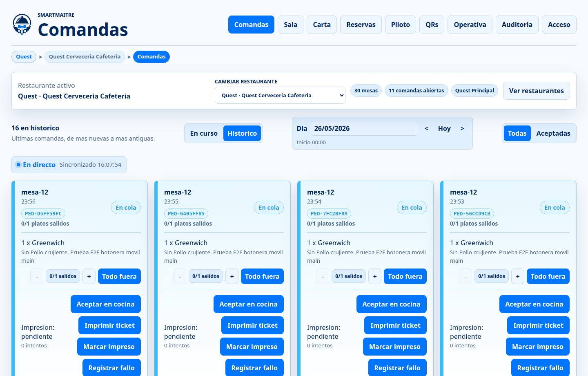588x376 pixels.
Task: Switch to the Operativa tab
Action: [x=470, y=25]
